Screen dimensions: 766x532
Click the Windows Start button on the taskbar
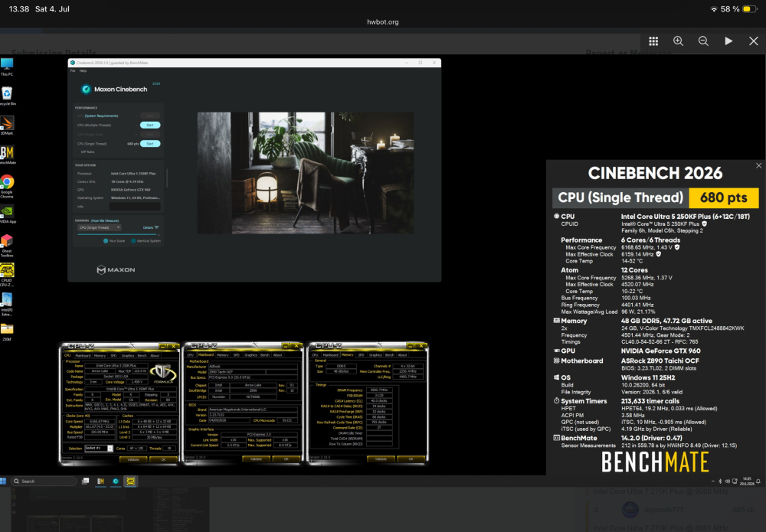(3, 481)
